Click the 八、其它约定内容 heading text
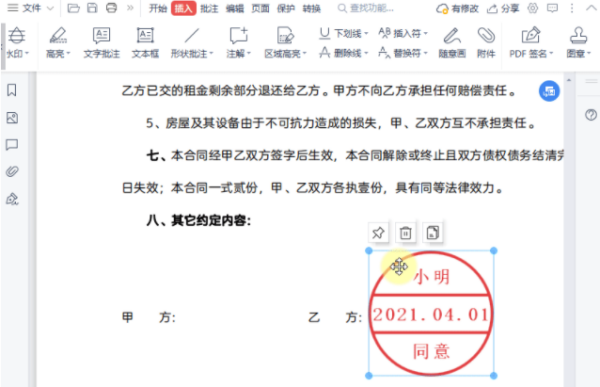Image resolution: width=600 pixels, height=387 pixels. coord(199,220)
